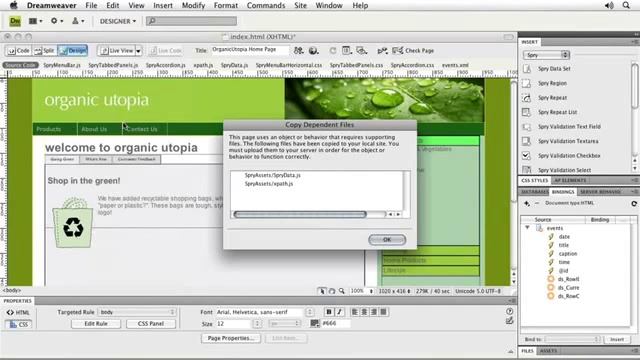The height and width of the screenshot is (360, 640).
Task: Click the Bindings panel refresh icon
Action: (x=634, y=203)
